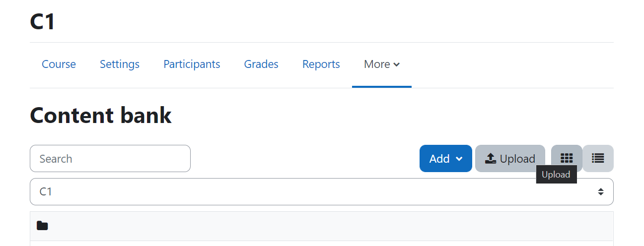644x246 pixels.
Task: Click the upload tray icon
Action: [x=491, y=159]
